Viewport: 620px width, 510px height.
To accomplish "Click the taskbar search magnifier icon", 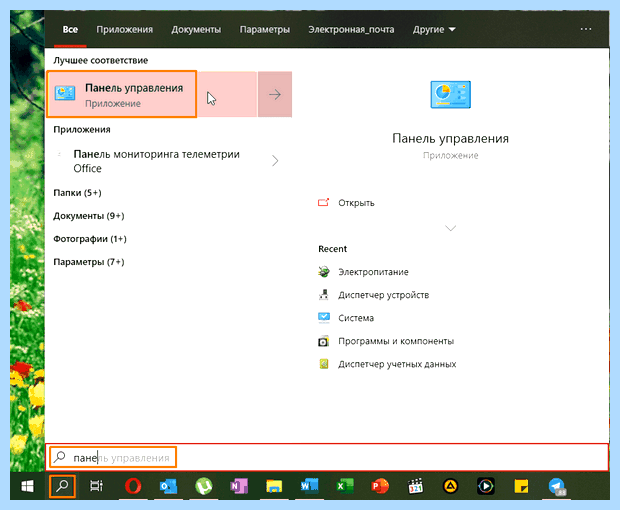I will pyautogui.click(x=62, y=486).
